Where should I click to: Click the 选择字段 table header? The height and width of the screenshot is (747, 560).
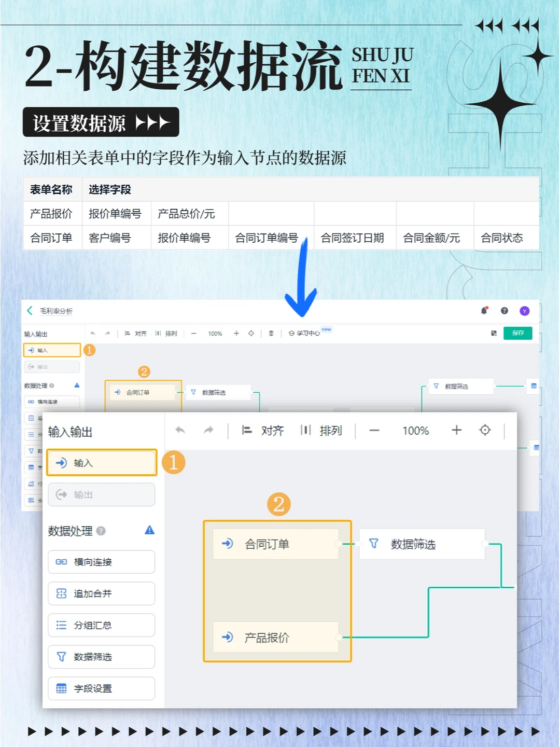(x=110, y=190)
